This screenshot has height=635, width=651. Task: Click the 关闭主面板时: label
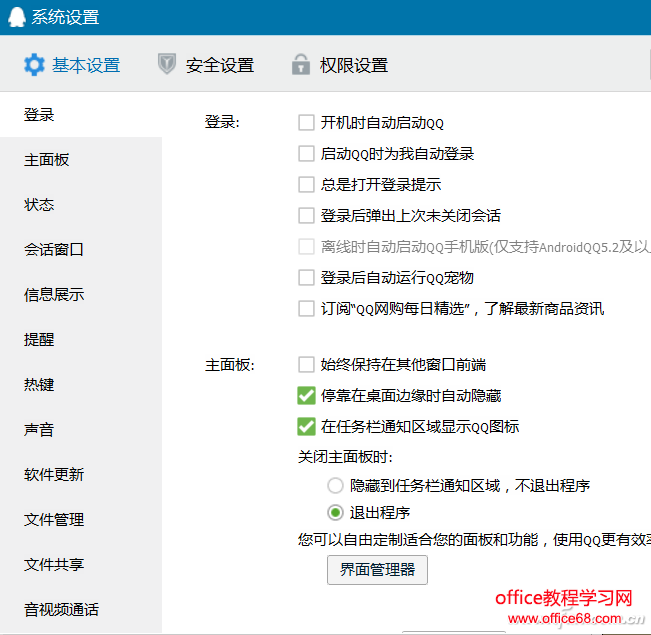[345, 457]
